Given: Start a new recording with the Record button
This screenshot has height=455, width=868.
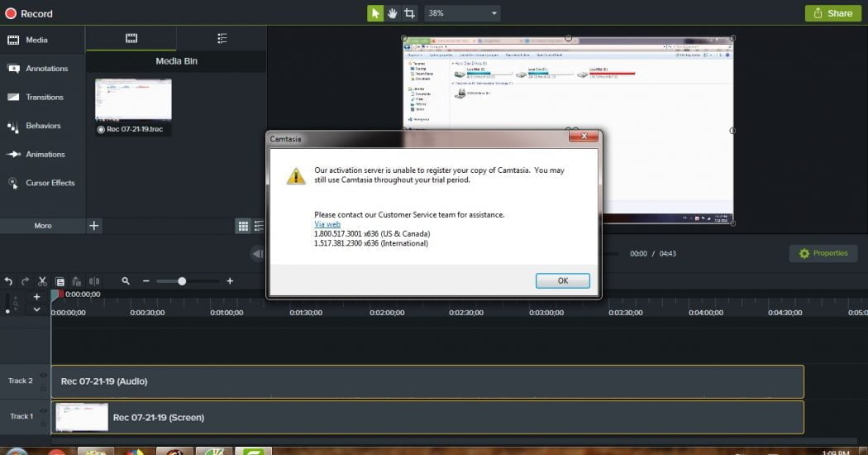Looking at the screenshot, I should (x=29, y=13).
